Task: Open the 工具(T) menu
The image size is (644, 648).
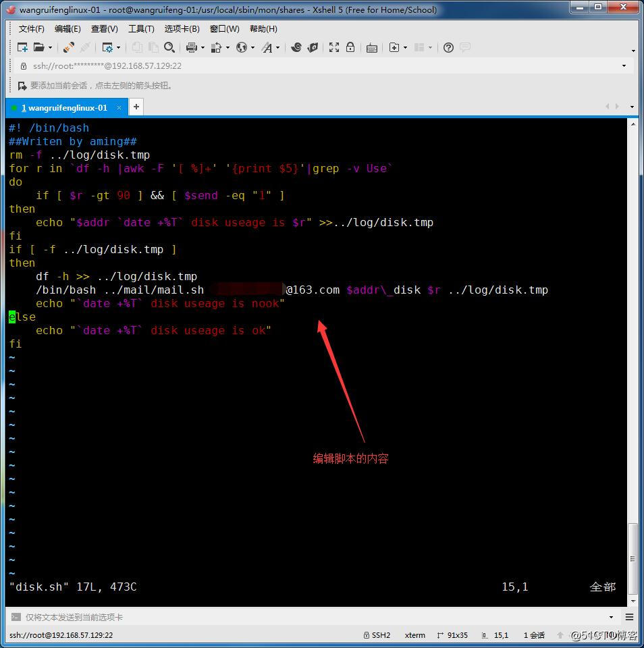Action: point(141,29)
